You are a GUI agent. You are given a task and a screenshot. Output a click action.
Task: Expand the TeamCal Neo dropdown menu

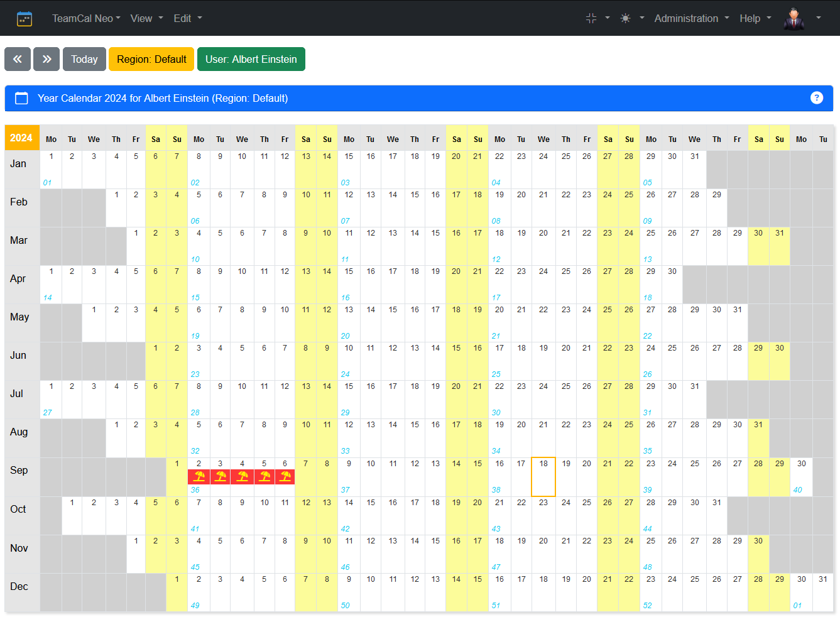pos(86,18)
